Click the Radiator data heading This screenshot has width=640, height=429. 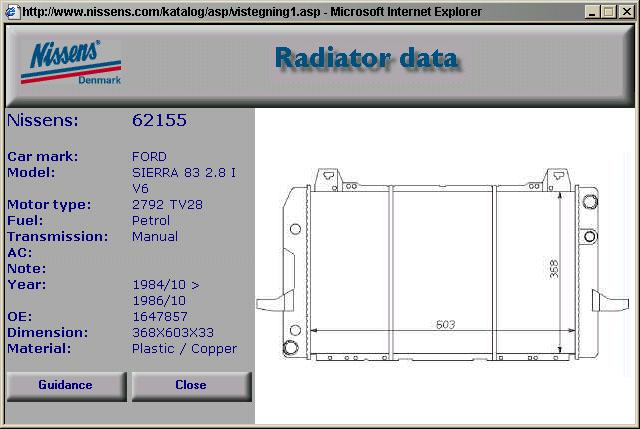[x=367, y=58]
